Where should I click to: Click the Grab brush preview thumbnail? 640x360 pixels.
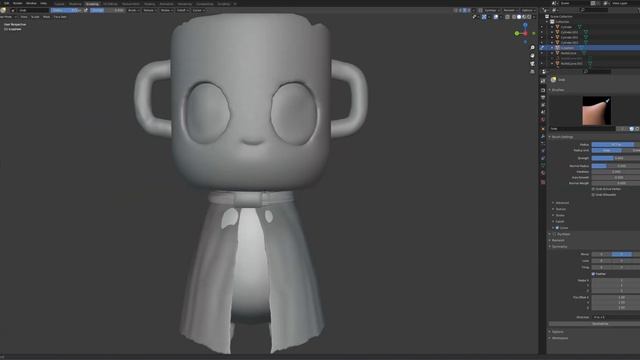[596, 111]
